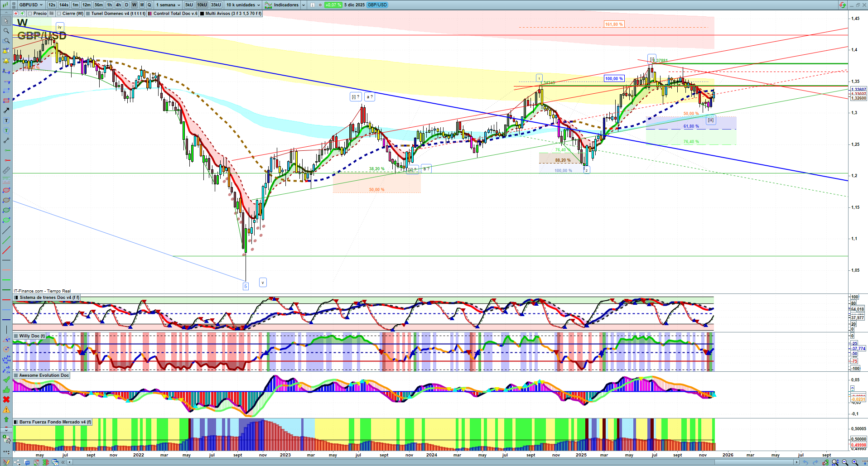Click the Tunel Domenec v4 color swatch

pos(88,14)
